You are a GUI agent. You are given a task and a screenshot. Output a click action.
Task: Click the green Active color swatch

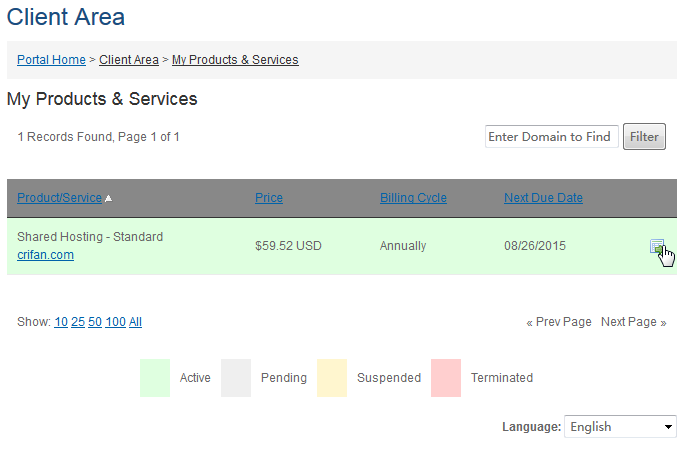(x=155, y=378)
